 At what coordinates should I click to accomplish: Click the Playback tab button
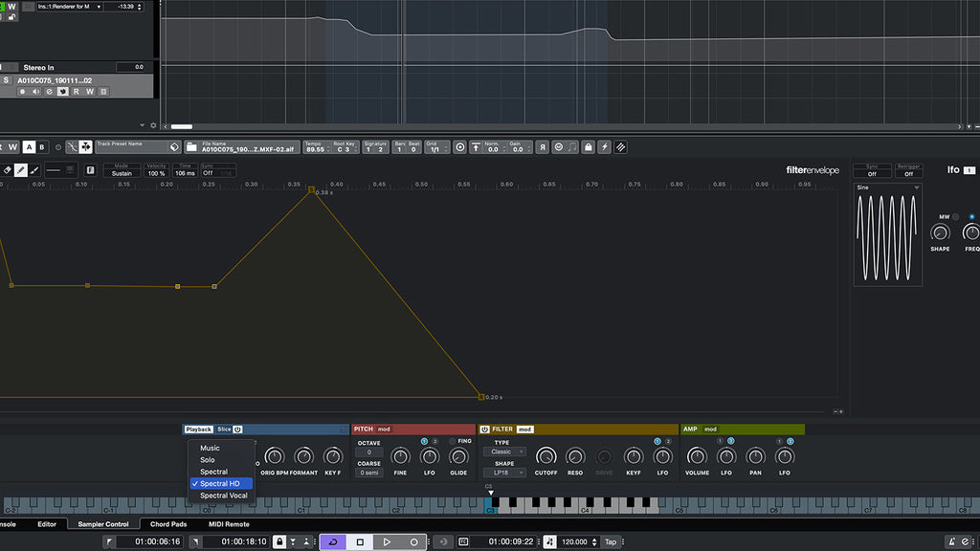pyautogui.click(x=198, y=430)
